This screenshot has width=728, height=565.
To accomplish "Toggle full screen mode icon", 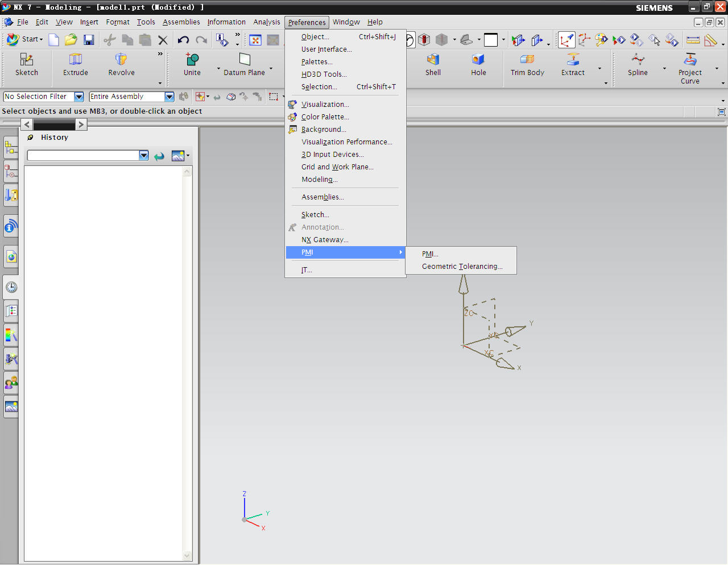I will 722,112.
